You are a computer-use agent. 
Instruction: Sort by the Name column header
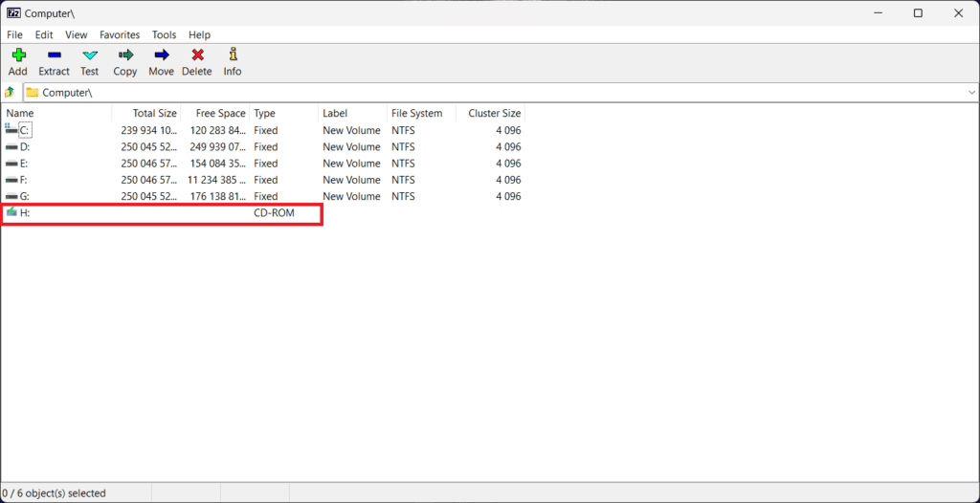click(20, 114)
